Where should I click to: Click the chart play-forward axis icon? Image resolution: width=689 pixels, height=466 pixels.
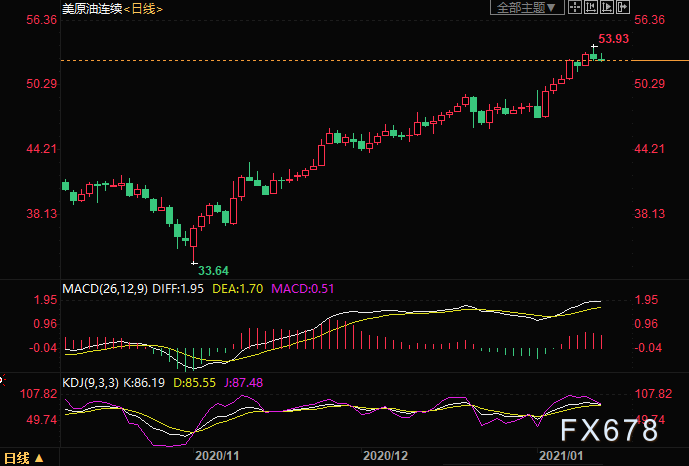[x=607, y=7]
